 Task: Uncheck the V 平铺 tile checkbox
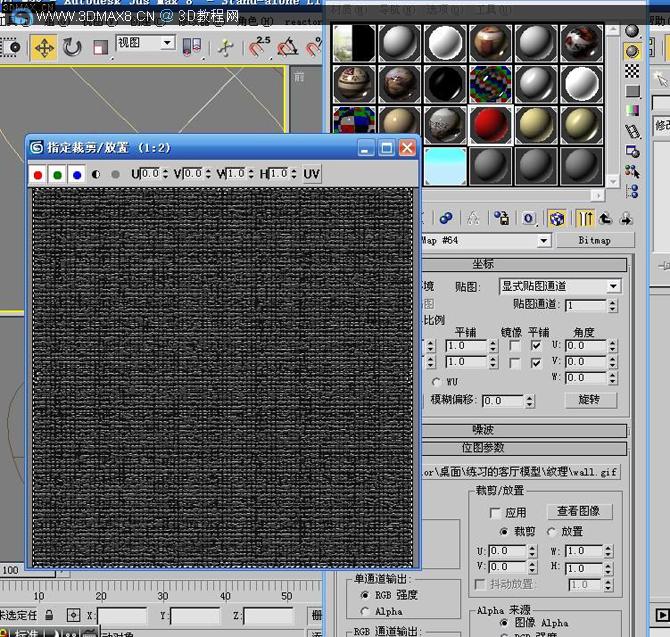pyautogui.click(x=536, y=363)
